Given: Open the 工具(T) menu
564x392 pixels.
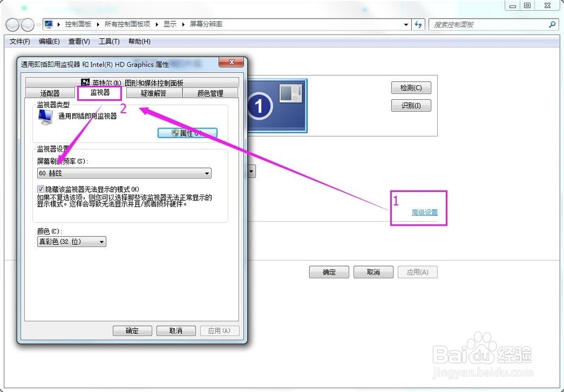Looking at the screenshot, I should (109, 41).
